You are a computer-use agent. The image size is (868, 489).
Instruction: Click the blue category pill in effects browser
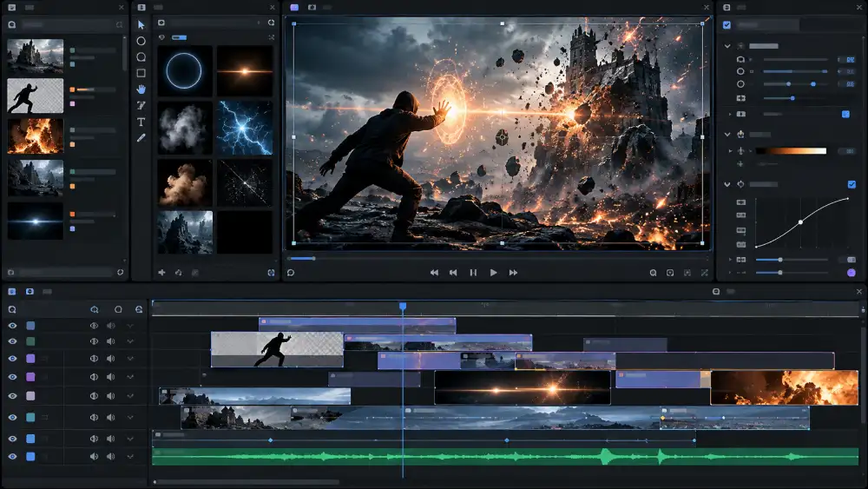180,37
